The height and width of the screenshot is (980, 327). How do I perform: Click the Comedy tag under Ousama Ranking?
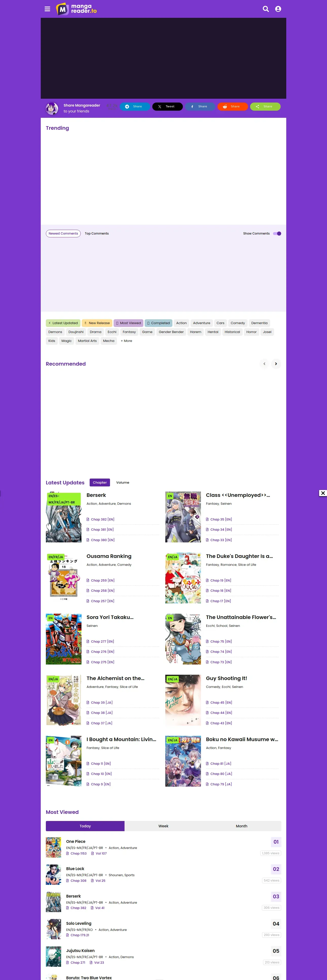point(125,565)
